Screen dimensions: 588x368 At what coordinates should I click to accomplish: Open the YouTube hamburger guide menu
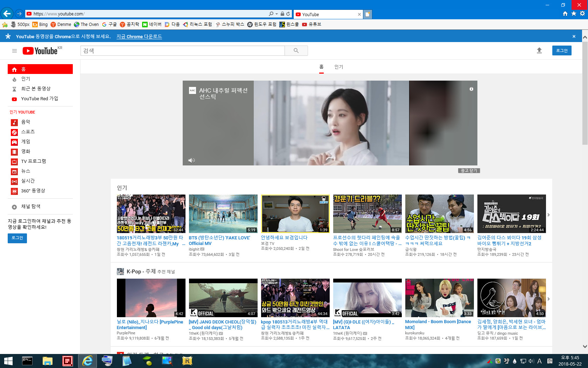(x=14, y=51)
